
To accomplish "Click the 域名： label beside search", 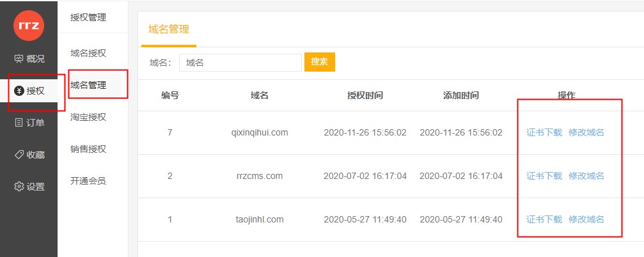I will [160, 63].
